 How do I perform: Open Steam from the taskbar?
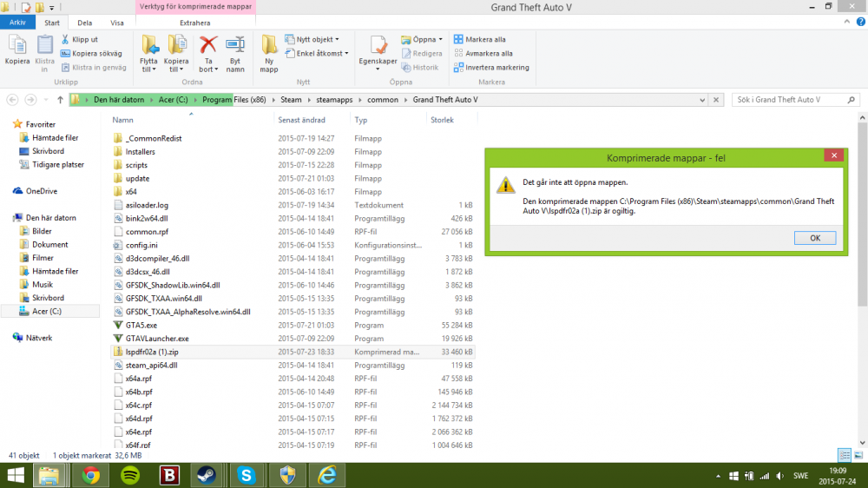(207, 475)
